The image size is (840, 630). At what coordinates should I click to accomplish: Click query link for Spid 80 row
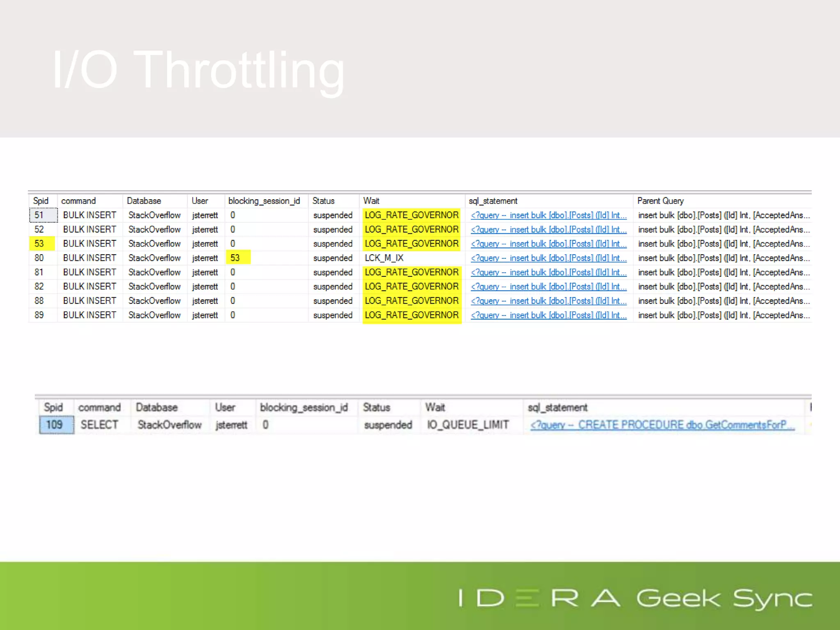[x=548, y=258]
